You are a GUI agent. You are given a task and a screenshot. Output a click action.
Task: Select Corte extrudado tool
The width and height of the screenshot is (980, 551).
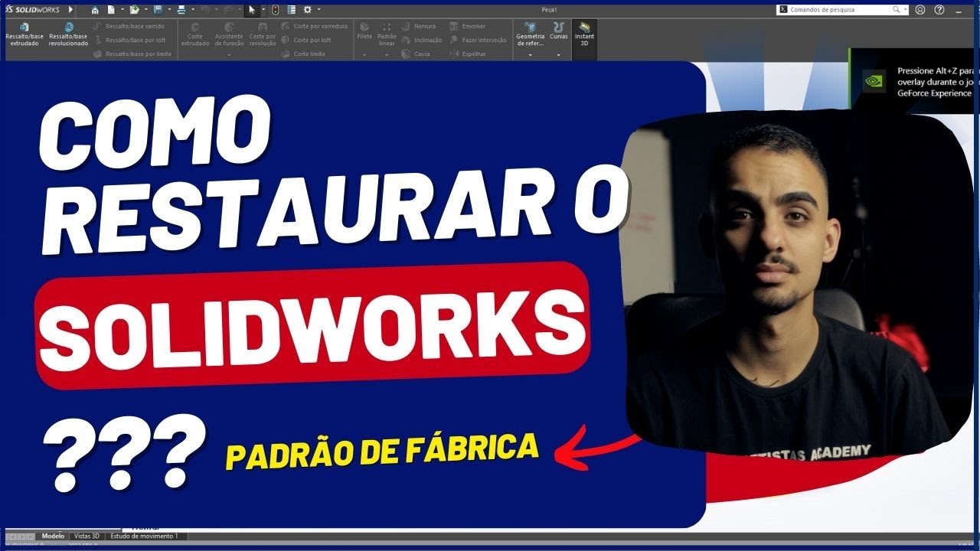[195, 35]
